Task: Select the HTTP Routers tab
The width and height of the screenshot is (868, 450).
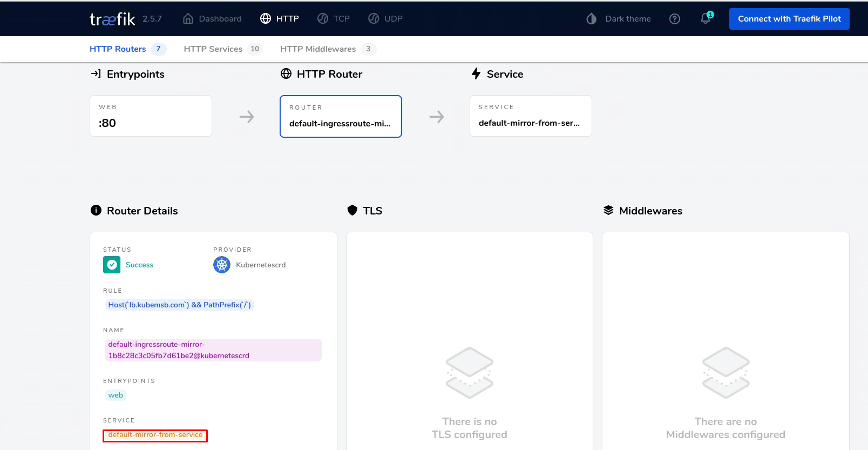Action: 118,49
